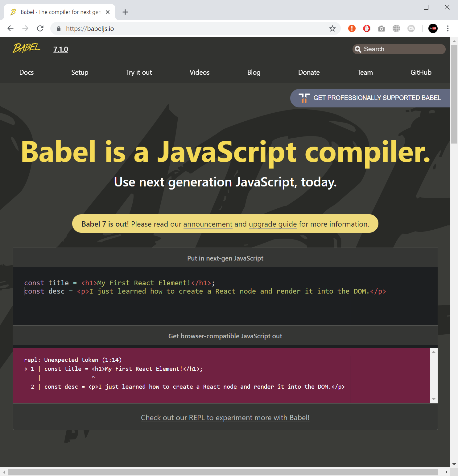Open the orange exclamation extension icon
The image size is (458, 476).
click(352, 28)
